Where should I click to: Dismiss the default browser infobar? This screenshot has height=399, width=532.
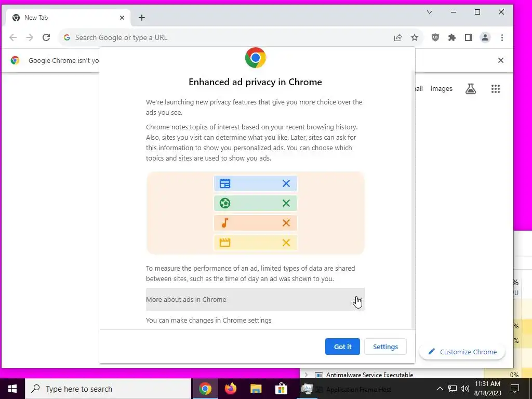[x=500, y=60]
